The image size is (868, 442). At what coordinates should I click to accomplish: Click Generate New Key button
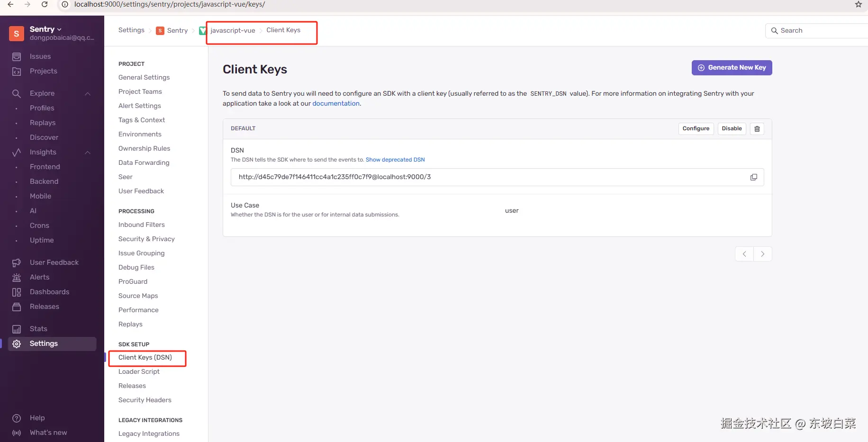pos(732,68)
